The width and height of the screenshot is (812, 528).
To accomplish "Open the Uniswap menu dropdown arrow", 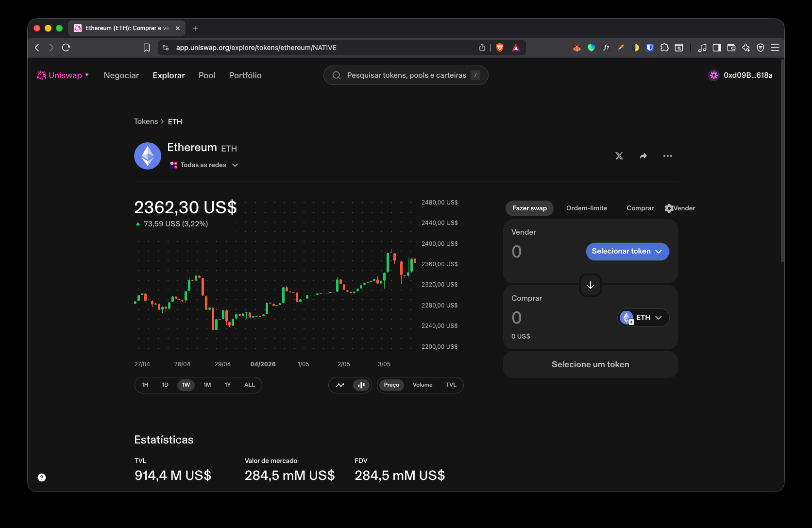I will point(87,75).
